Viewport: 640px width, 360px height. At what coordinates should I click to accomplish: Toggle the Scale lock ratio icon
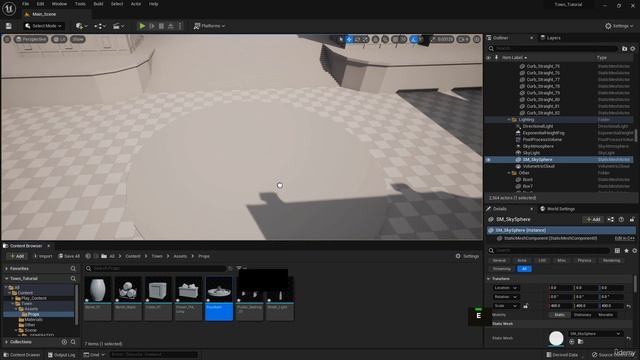point(526,306)
